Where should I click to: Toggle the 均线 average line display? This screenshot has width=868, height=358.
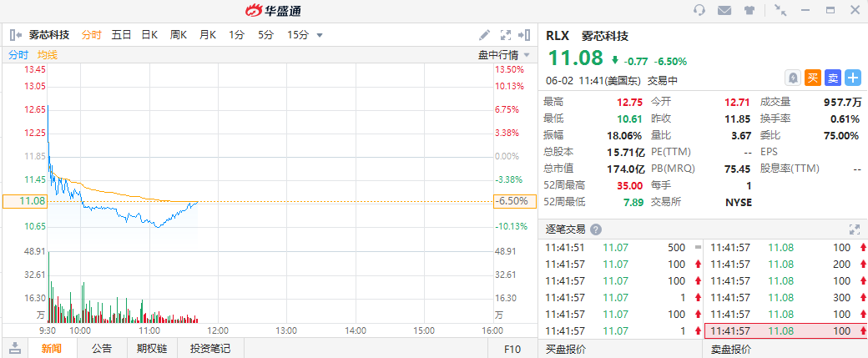(48, 55)
